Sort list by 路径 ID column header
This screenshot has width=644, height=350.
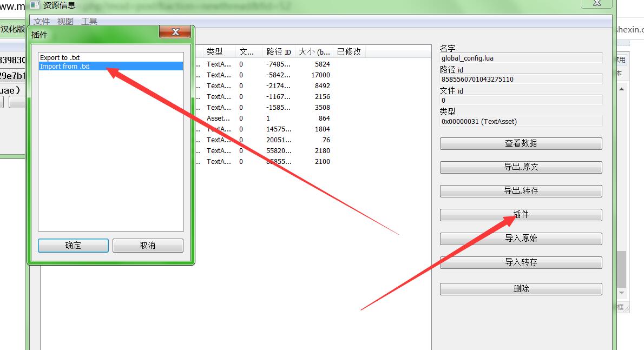[x=279, y=52]
